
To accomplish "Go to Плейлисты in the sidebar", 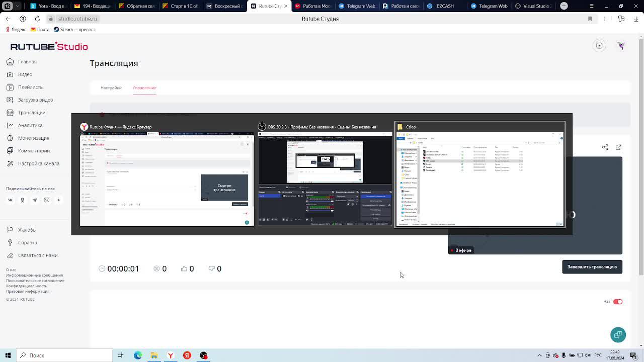I will (25, 87).
